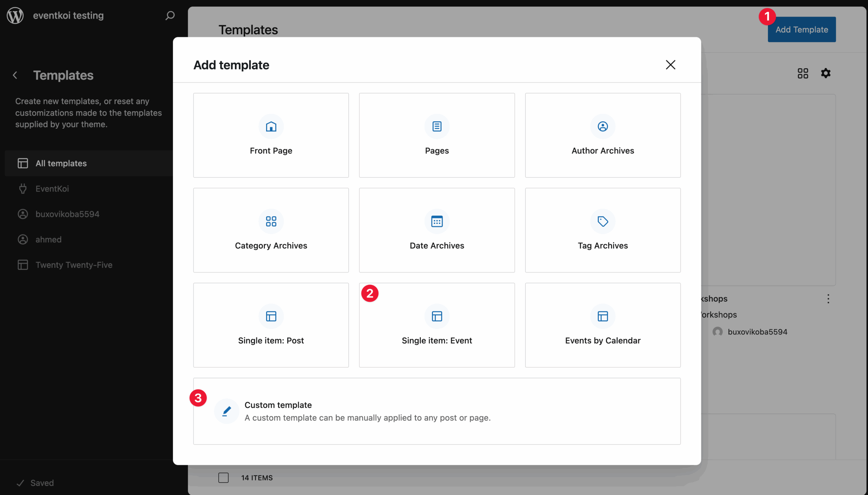
Task: Click the buxovikoba5594 user icon in sidebar
Action: point(23,214)
